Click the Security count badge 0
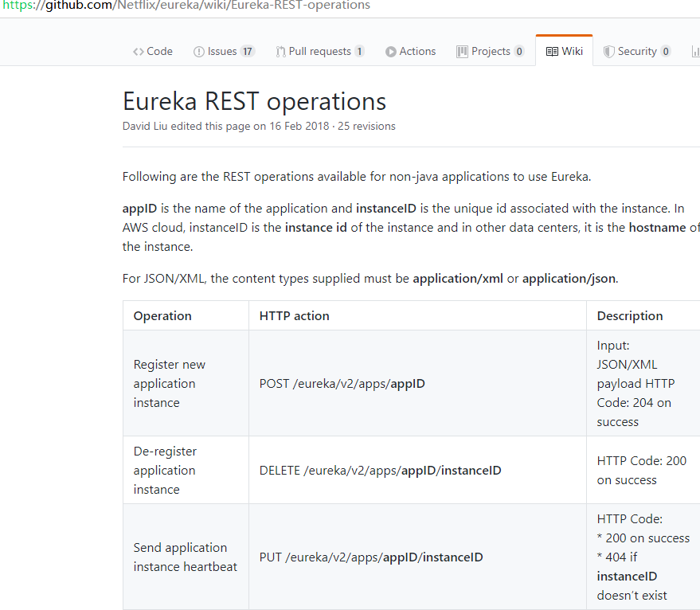This screenshot has width=700, height=610. (x=666, y=51)
